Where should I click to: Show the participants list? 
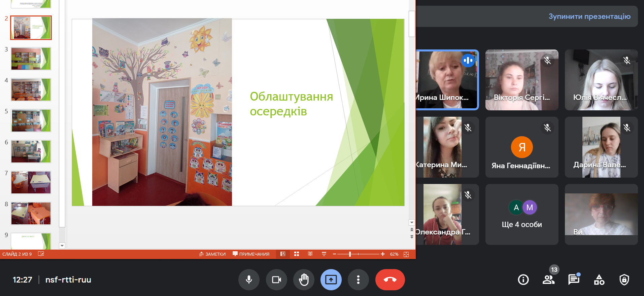click(548, 280)
